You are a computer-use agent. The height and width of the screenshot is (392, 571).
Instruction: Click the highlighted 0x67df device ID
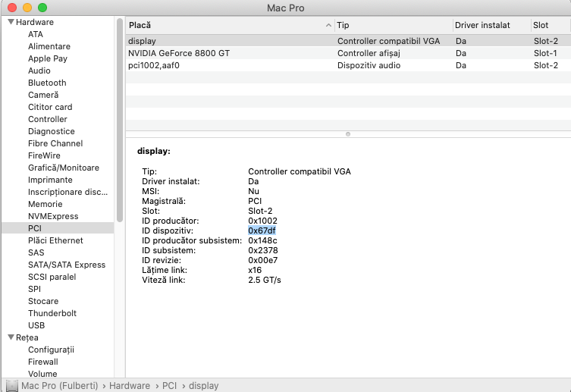[262, 230]
